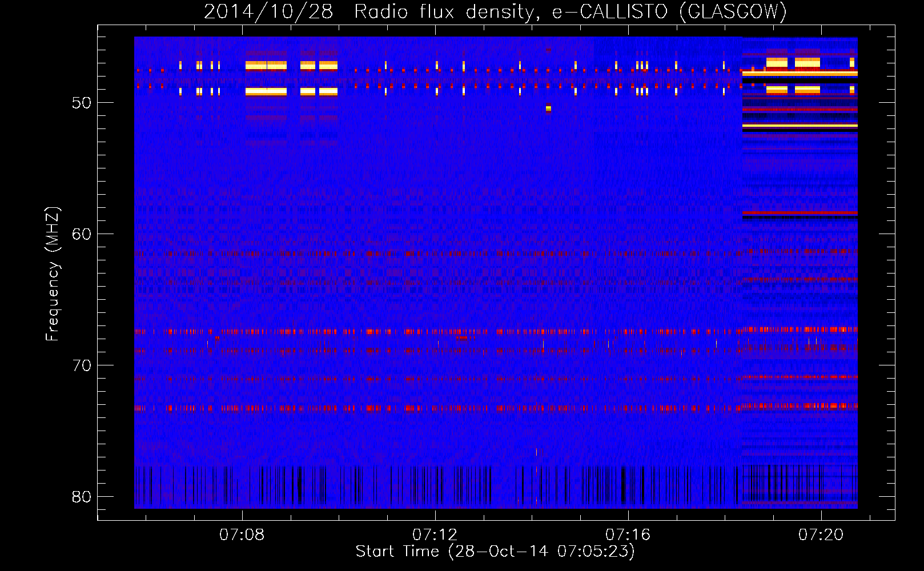This screenshot has height=571, width=924.
Task: Click the isolated yellow burst just below 50 MHz
Action: 548,108
